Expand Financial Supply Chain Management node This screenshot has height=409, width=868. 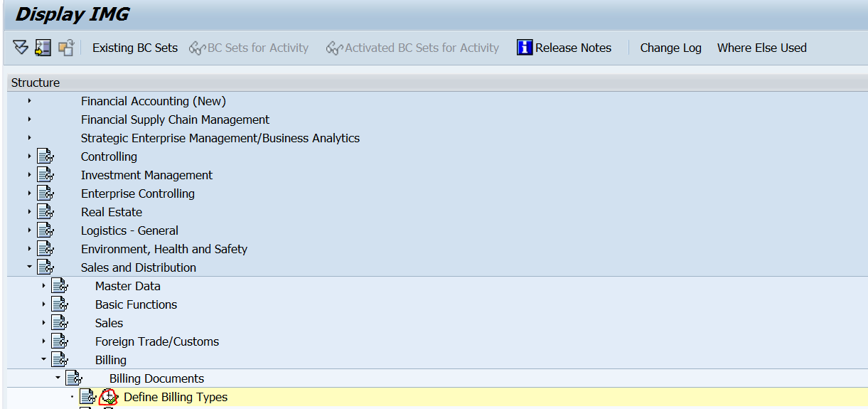tap(29, 119)
